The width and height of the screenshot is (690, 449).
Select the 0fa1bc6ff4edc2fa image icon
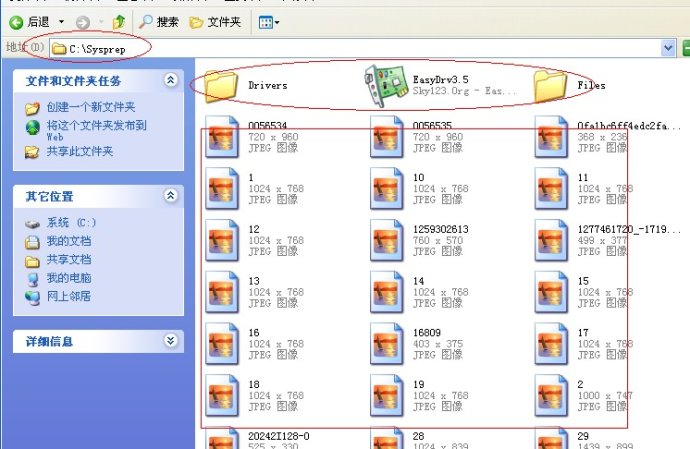tap(551, 137)
